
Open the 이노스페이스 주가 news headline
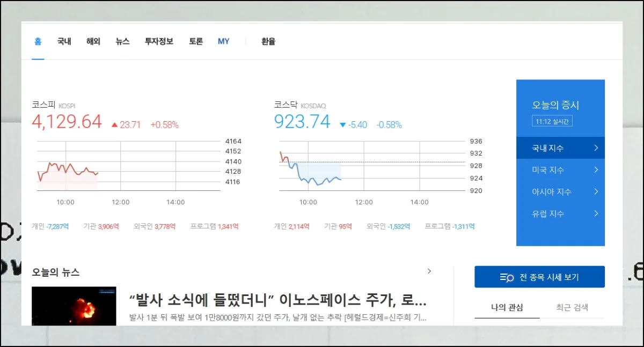point(278,299)
